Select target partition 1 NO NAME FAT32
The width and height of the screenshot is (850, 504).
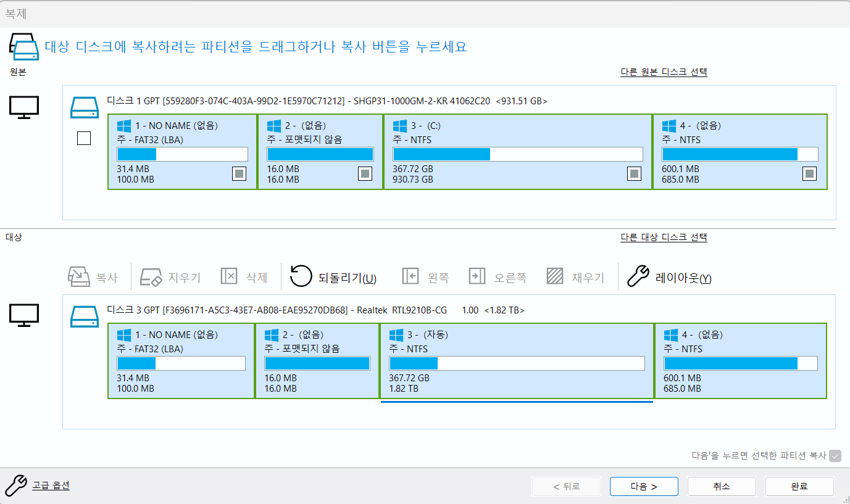(181, 361)
